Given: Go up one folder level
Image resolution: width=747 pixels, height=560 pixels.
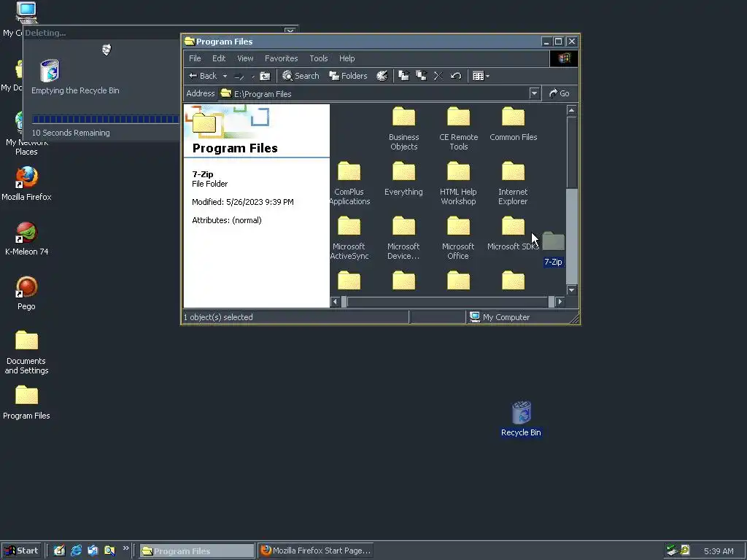Looking at the screenshot, I should [265, 76].
